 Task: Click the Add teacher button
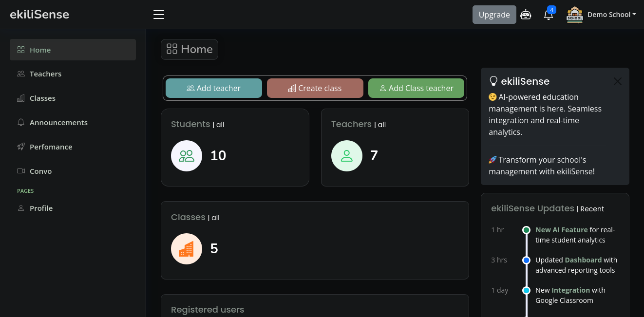[x=213, y=88]
